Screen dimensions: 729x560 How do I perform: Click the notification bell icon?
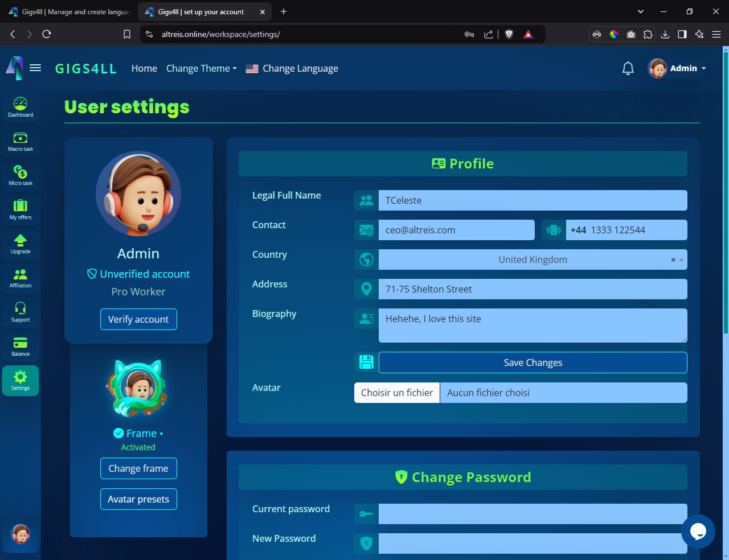(628, 69)
